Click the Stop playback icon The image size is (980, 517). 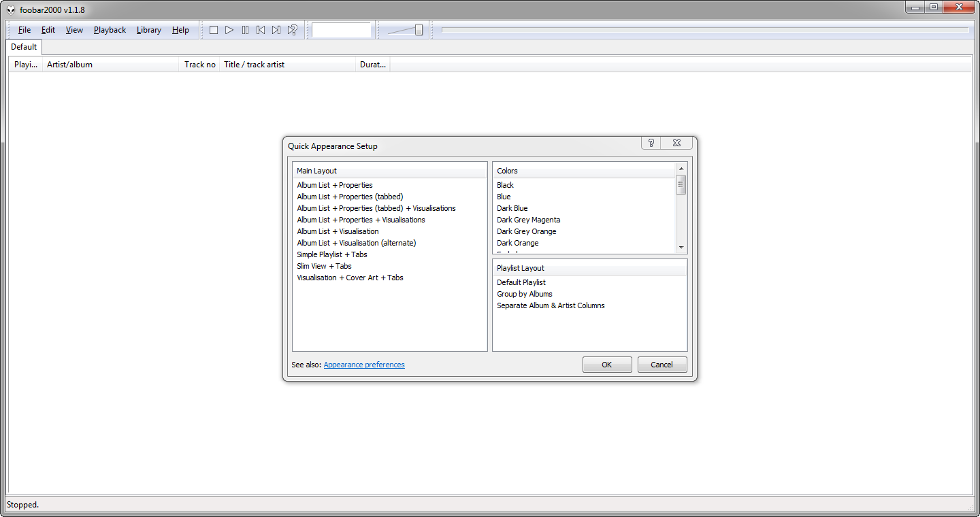[x=214, y=30]
